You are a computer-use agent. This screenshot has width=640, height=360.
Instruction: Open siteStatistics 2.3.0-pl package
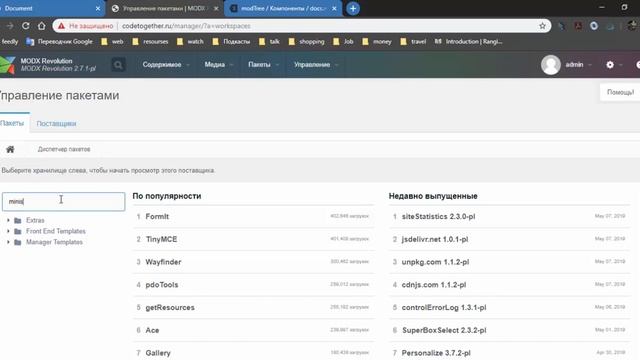[438, 217]
